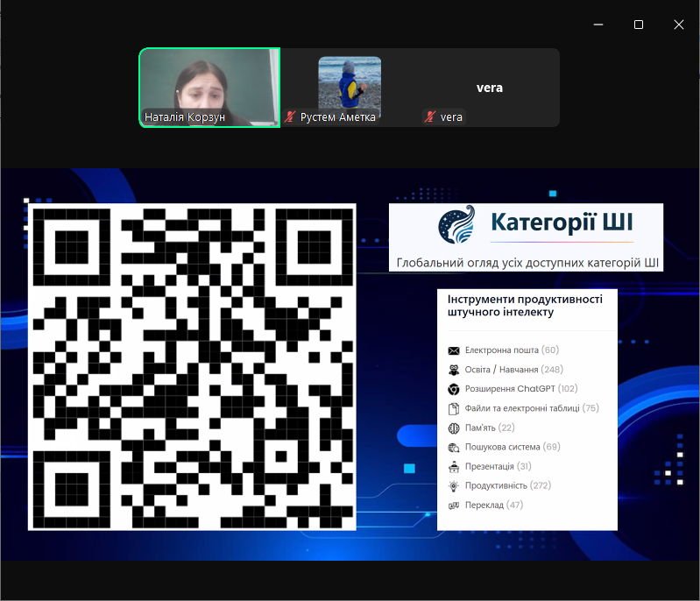Click the owl icon next to Освіта / Навчання
Viewport: 700px width, 601px height.
click(x=454, y=370)
